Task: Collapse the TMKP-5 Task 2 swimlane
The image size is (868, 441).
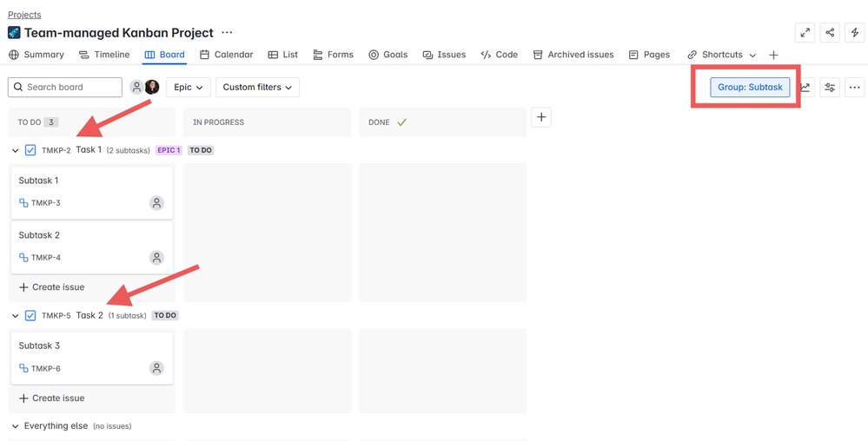Action: 16,316
